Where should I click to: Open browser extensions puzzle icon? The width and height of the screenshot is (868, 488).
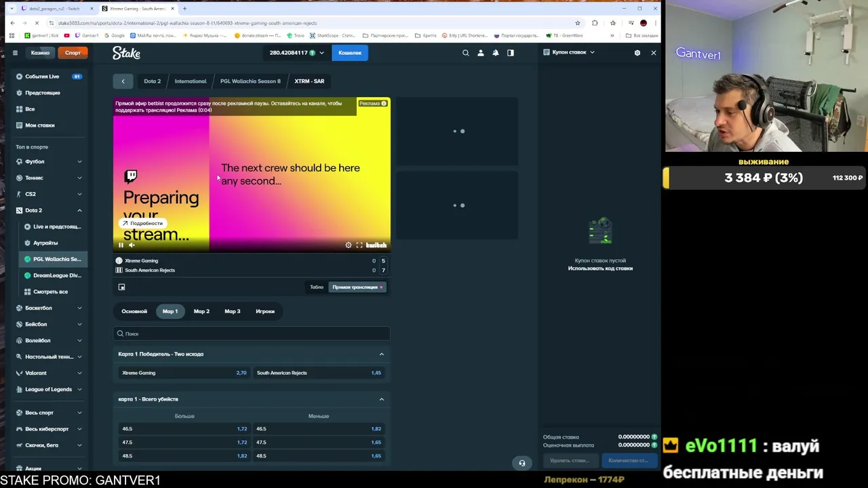[595, 23]
